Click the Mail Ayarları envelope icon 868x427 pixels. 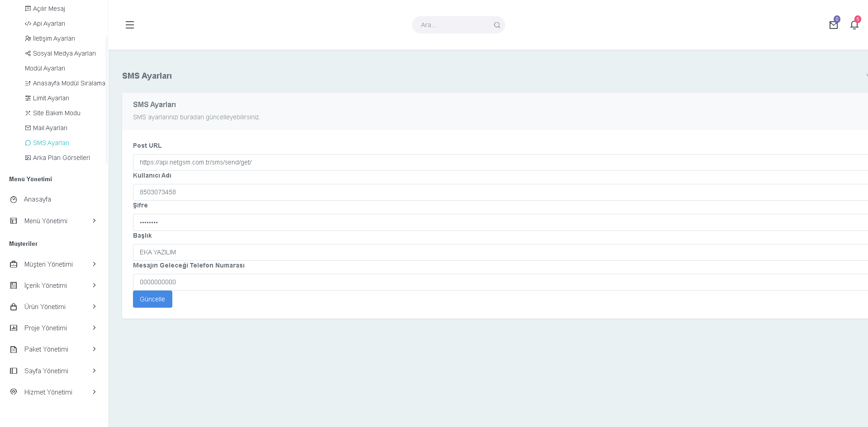coord(28,128)
